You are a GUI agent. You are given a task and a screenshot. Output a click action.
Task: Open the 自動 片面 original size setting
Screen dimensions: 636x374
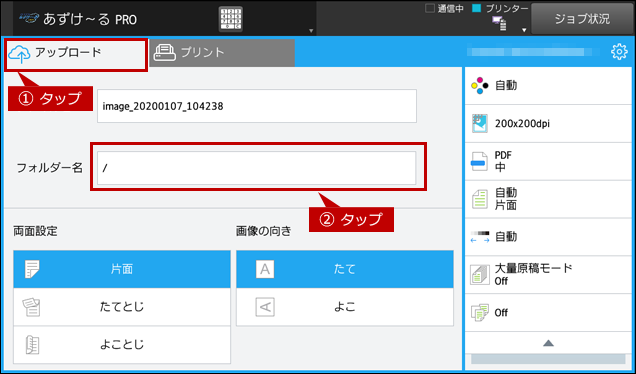point(548,199)
